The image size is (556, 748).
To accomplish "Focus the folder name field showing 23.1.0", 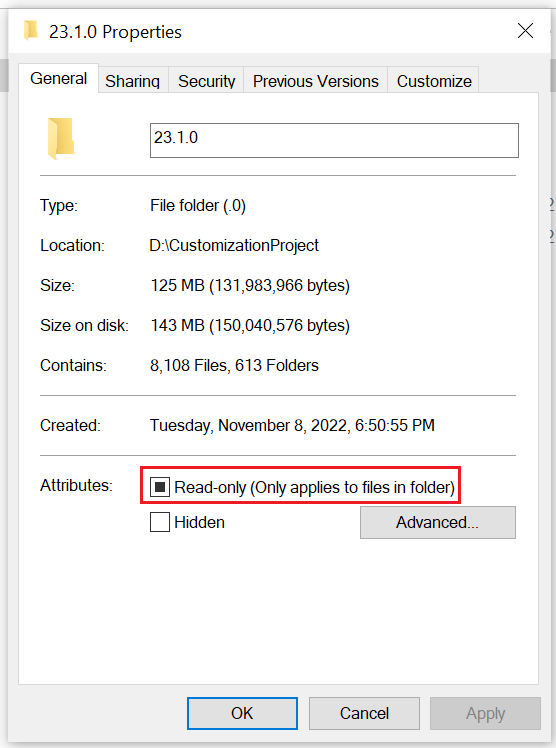I will tap(334, 140).
